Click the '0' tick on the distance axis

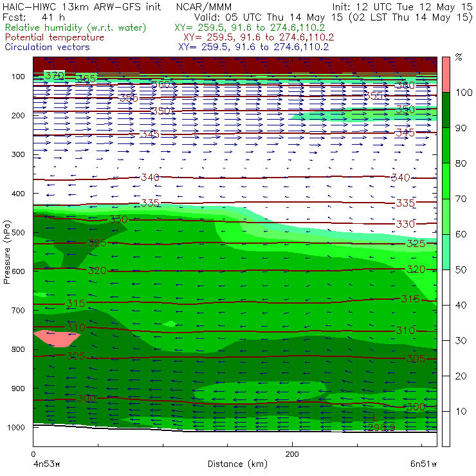(x=33, y=454)
